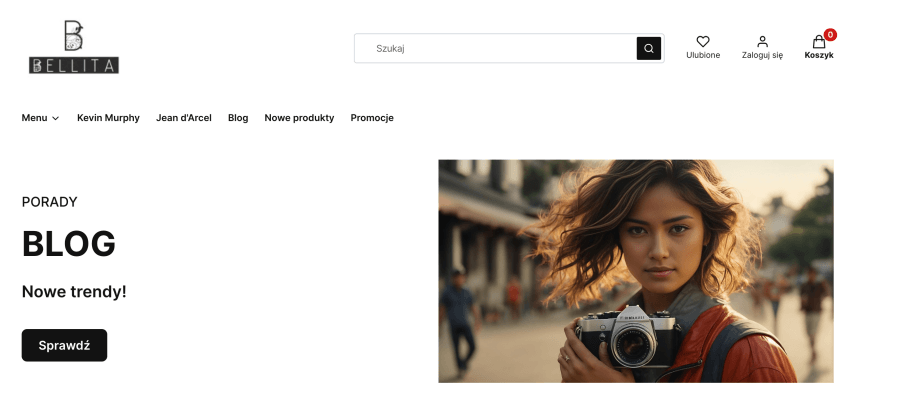Click the user profile login icon
The image size is (900, 395).
[x=762, y=41]
